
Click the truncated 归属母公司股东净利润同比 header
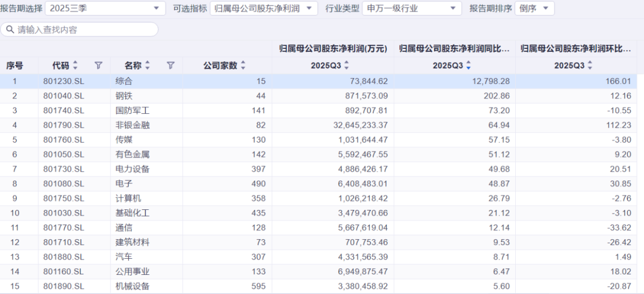(454, 49)
